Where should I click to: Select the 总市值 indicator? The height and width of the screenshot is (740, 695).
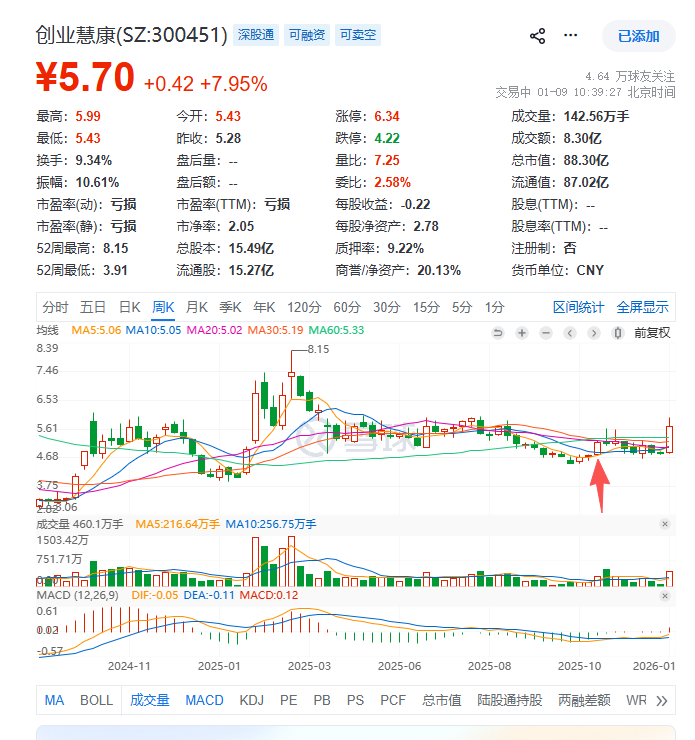pos(442,700)
